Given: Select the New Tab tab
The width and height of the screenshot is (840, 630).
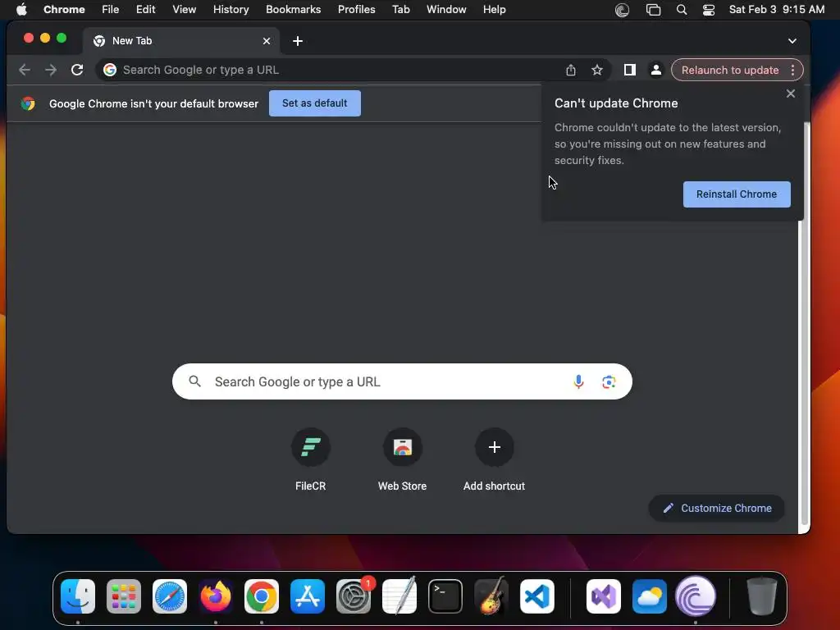Looking at the screenshot, I should click(x=181, y=41).
